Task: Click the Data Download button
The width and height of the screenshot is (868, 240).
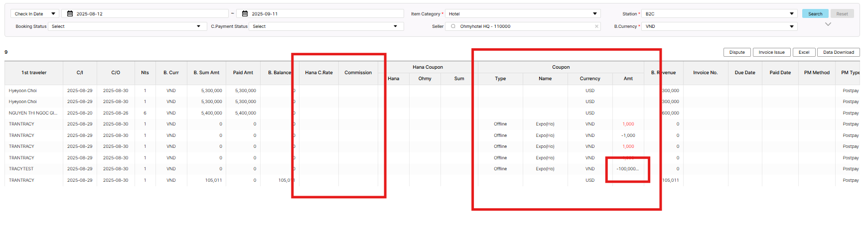Action: (838, 52)
